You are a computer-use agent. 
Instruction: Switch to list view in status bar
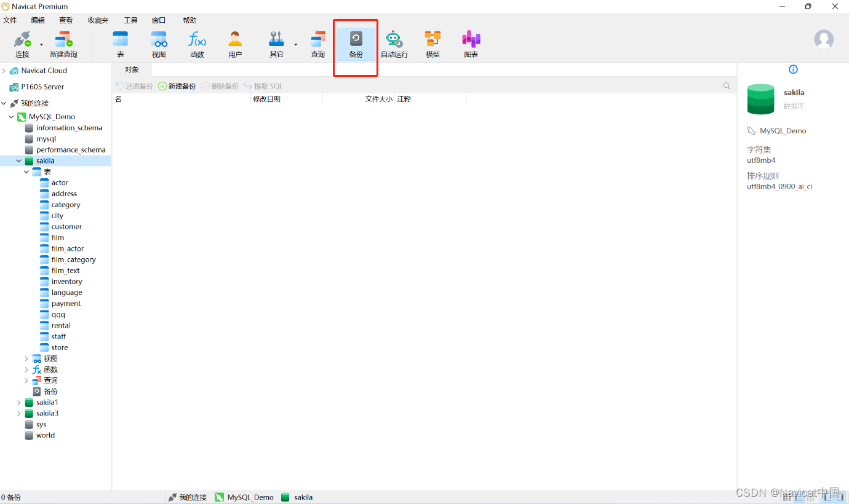click(x=800, y=497)
